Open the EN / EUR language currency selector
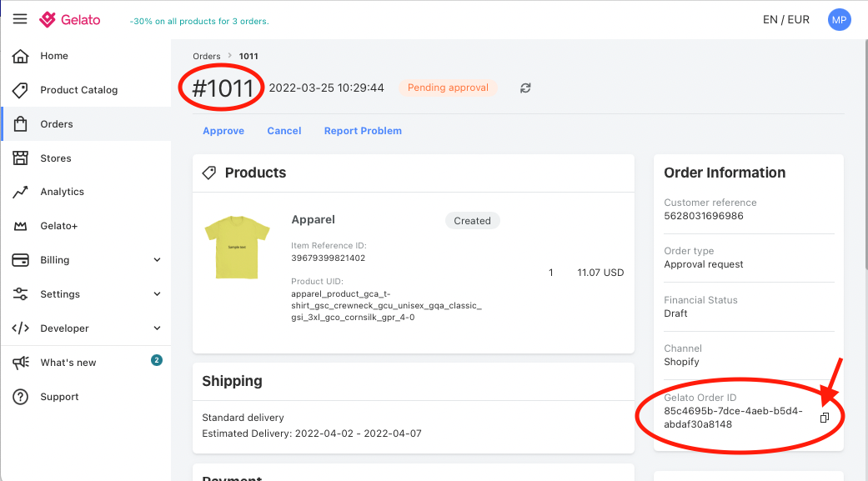The height and width of the screenshot is (481, 868). [786, 20]
